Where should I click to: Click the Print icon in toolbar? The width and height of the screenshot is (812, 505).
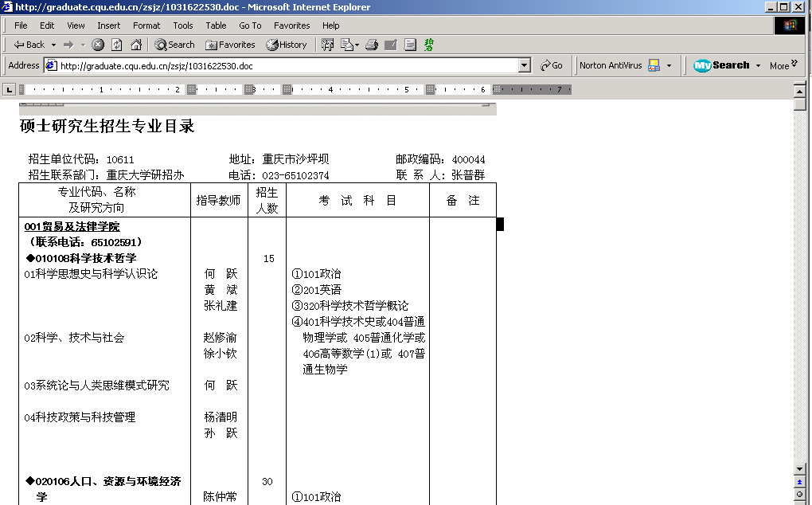[x=371, y=45]
